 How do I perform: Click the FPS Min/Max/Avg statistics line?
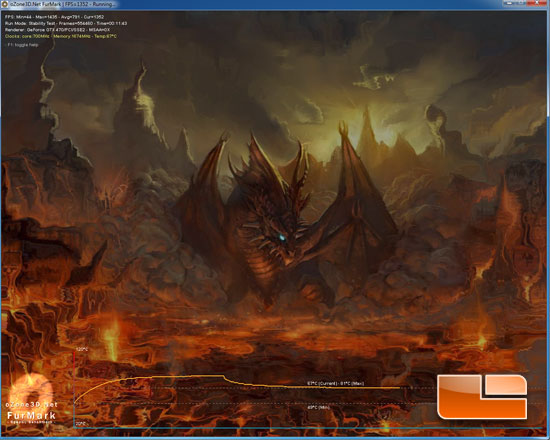[x=54, y=17]
